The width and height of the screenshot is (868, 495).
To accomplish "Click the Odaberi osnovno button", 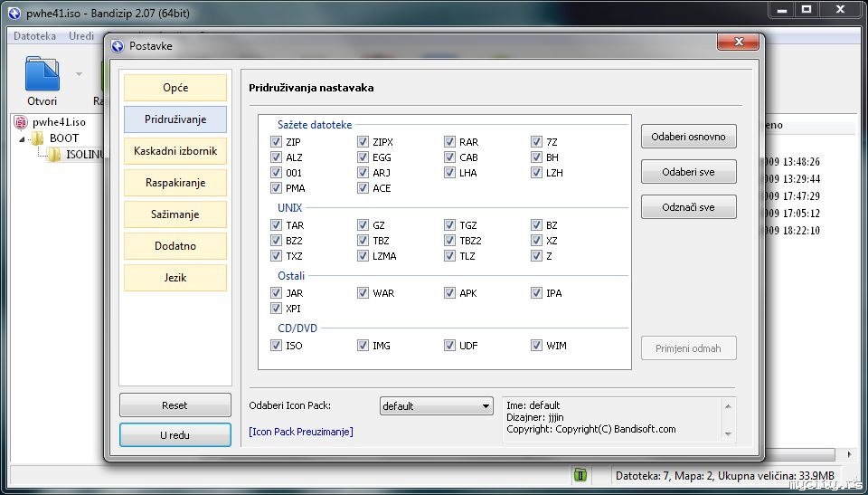I will (x=689, y=137).
